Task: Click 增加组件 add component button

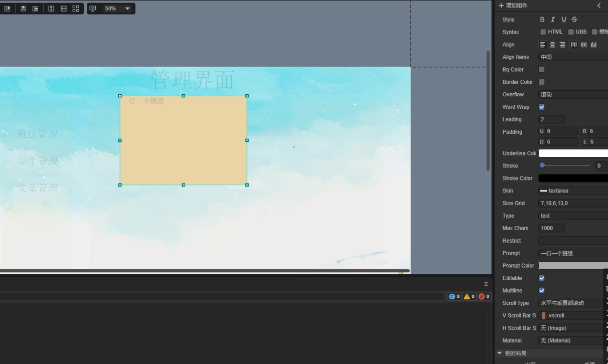Action: [513, 6]
